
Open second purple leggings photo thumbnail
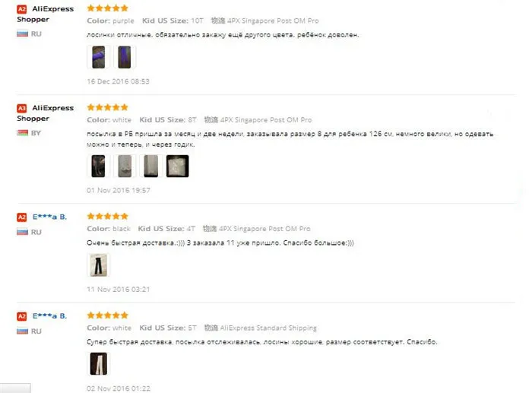(125, 57)
